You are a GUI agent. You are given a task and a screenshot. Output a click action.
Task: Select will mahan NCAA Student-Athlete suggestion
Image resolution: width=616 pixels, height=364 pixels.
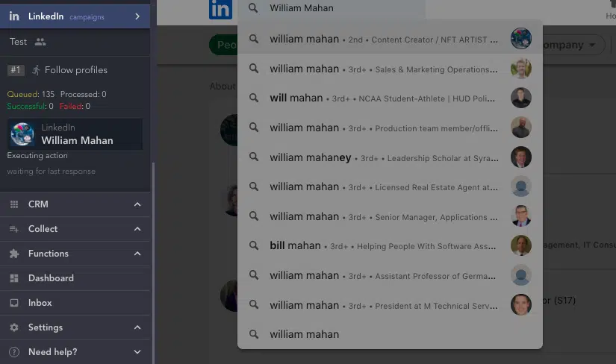pyautogui.click(x=390, y=98)
